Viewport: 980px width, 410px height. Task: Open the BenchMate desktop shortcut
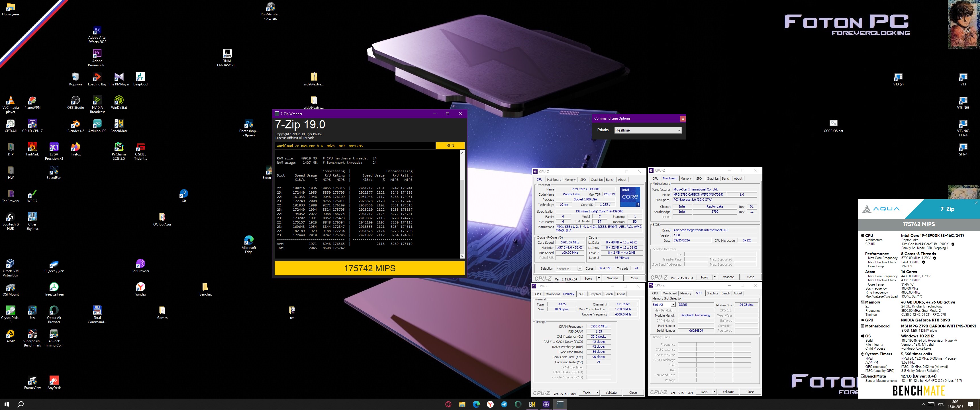click(x=119, y=126)
